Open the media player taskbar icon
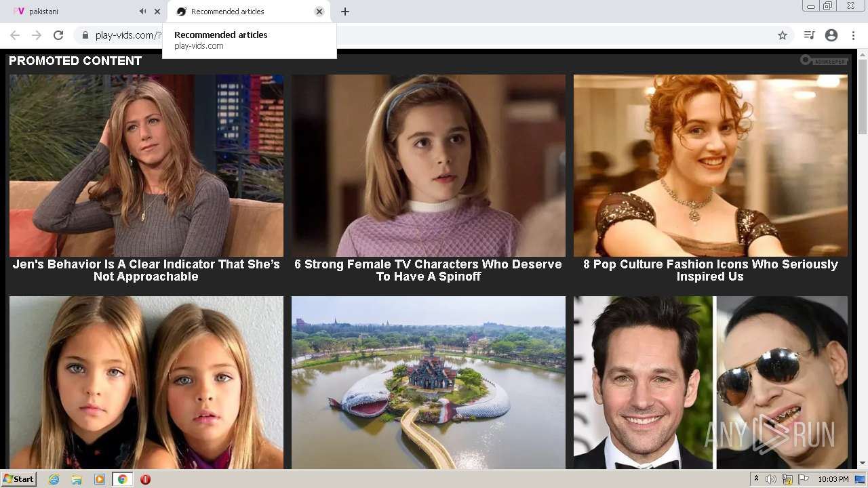 pos(100,479)
